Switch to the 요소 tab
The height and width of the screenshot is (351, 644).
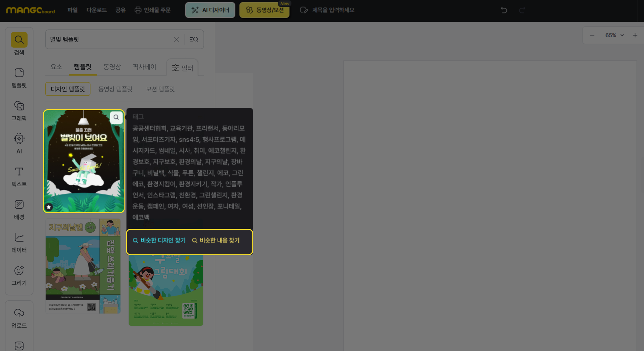tap(56, 67)
